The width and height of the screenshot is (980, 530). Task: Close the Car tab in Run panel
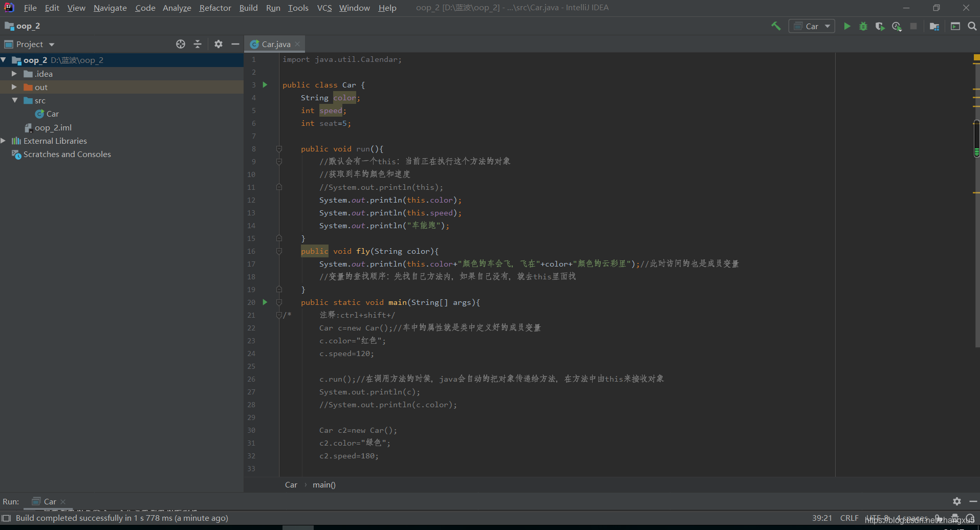(x=63, y=501)
